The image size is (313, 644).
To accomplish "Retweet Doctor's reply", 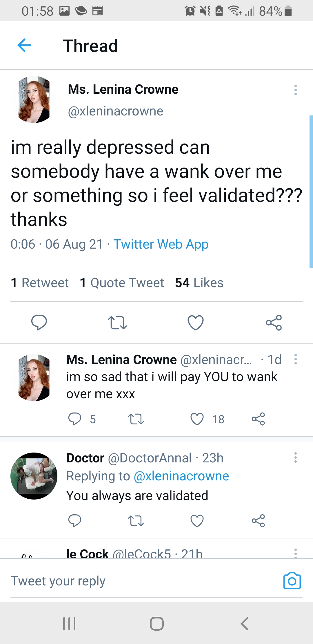I will click(136, 521).
